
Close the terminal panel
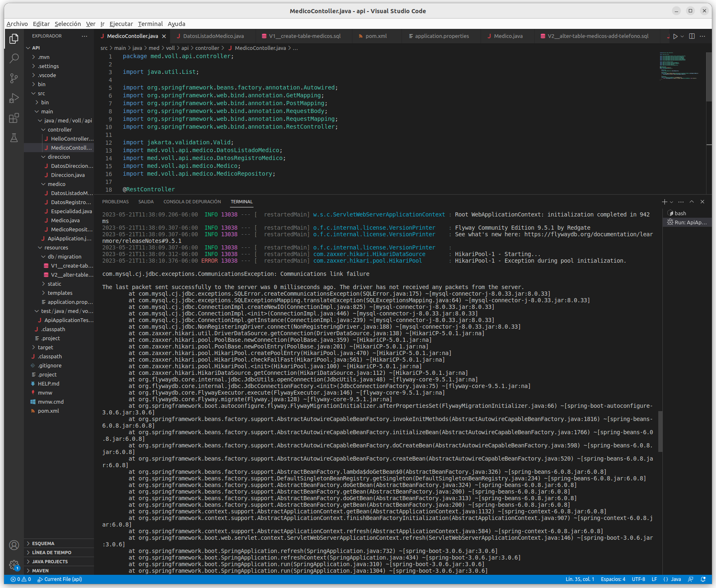tap(702, 202)
